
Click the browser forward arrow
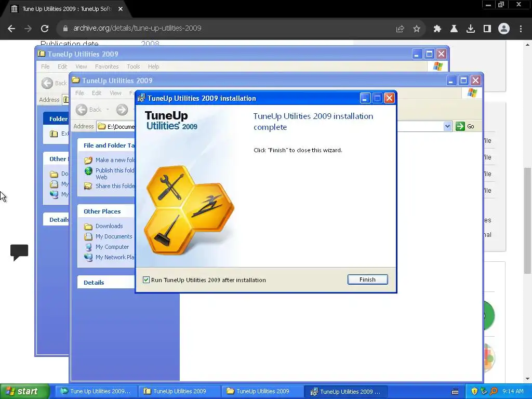click(28, 29)
